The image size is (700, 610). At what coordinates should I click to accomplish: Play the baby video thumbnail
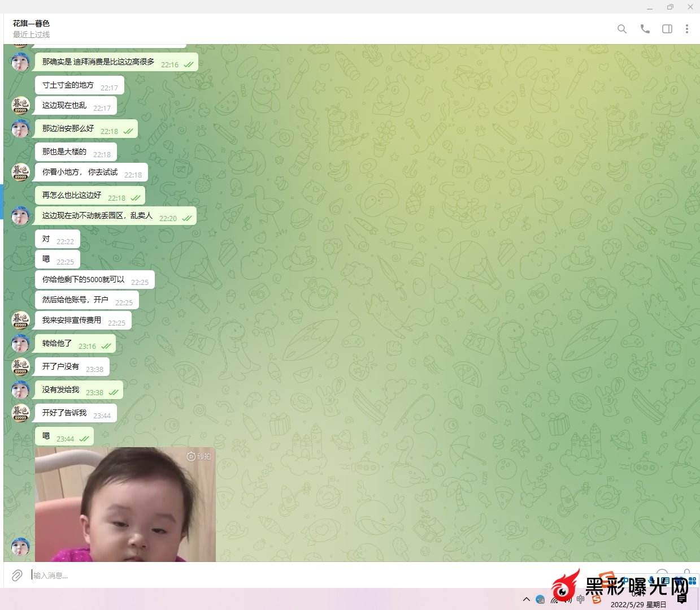pyautogui.click(x=125, y=504)
